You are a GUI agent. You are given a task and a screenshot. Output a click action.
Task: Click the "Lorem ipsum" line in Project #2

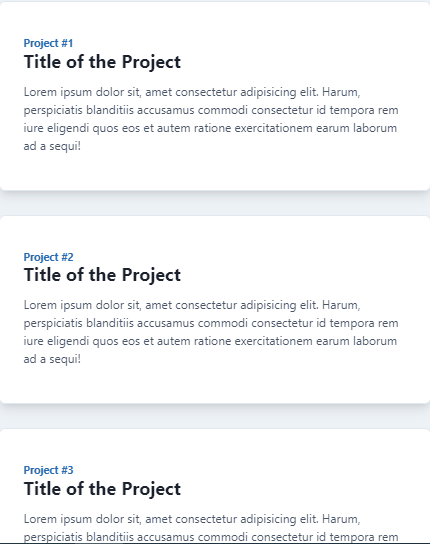click(192, 305)
